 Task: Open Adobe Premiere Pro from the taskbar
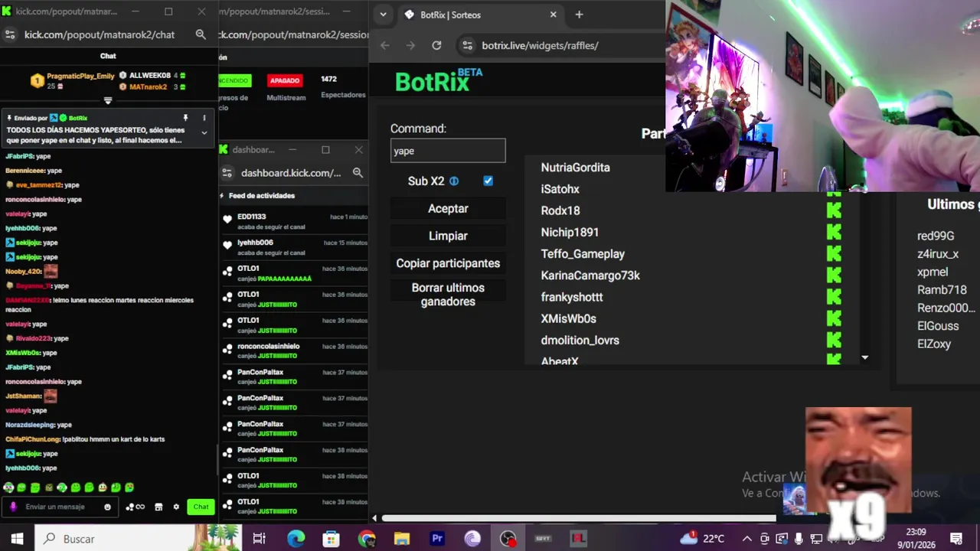[x=437, y=539]
